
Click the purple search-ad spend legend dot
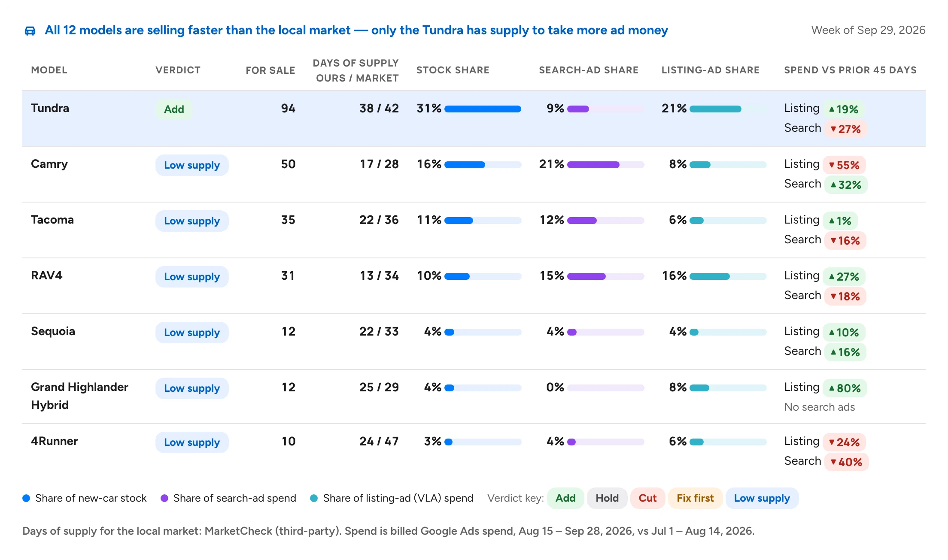point(164,498)
